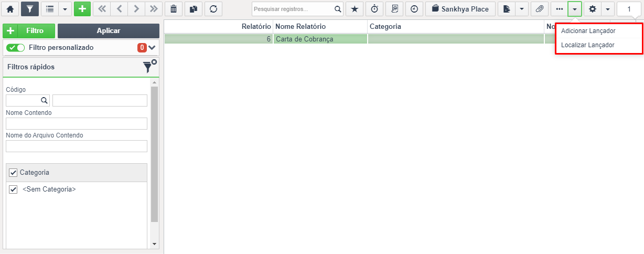Sort by the Relatório column header
This screenshot has width=644, height=254.
[219, 26]
